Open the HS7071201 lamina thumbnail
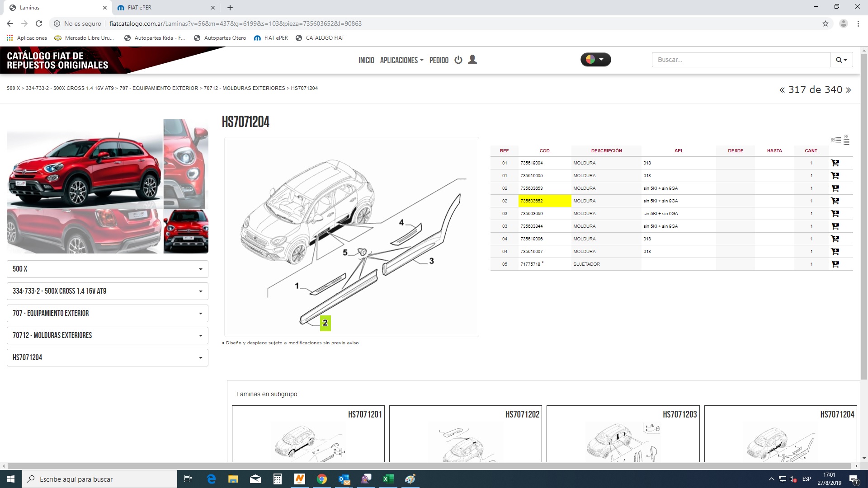 (x=308, y=434)
